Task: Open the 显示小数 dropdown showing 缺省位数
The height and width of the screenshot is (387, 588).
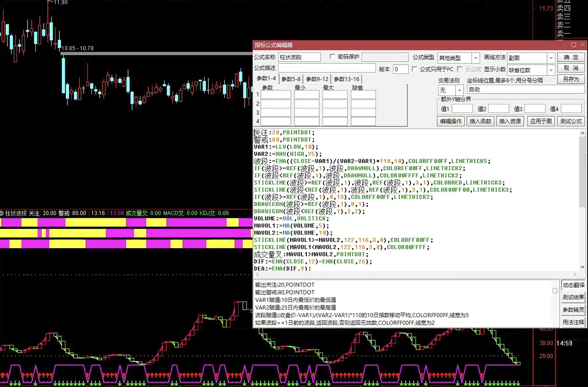Action: tap(551, 70)
